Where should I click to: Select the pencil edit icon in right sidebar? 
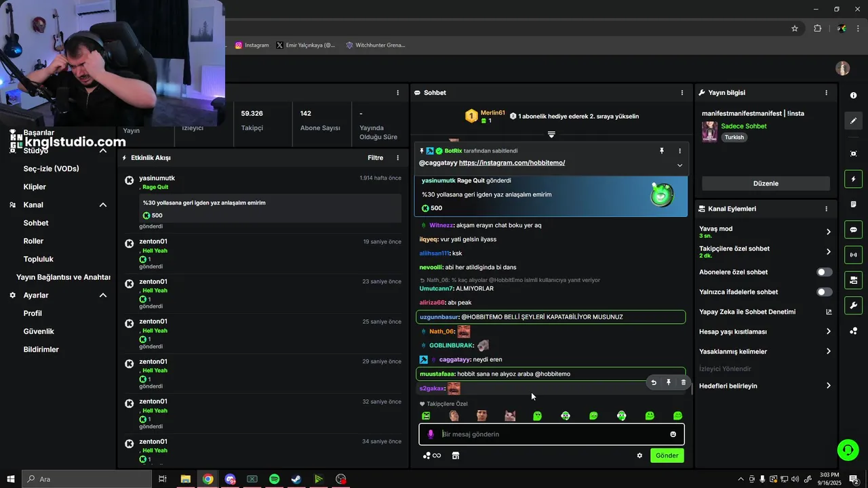tap(853, 121)
